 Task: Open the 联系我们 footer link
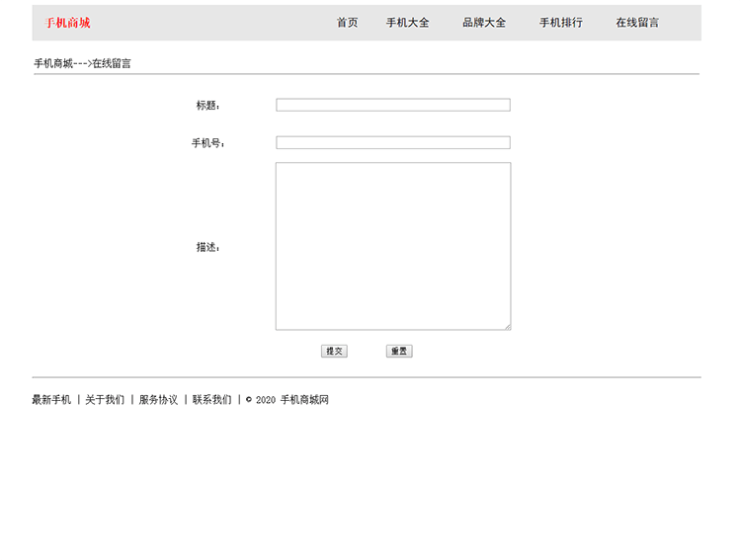pyautogui.click(x=211, y=400)
